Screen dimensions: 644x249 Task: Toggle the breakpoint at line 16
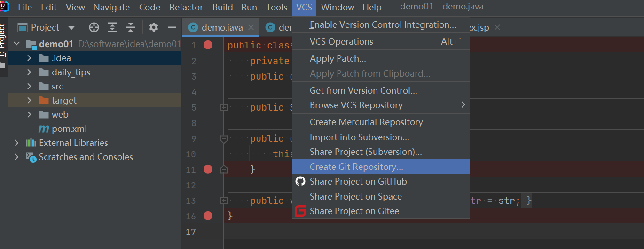pyautogui.click(x=208, y=216)
